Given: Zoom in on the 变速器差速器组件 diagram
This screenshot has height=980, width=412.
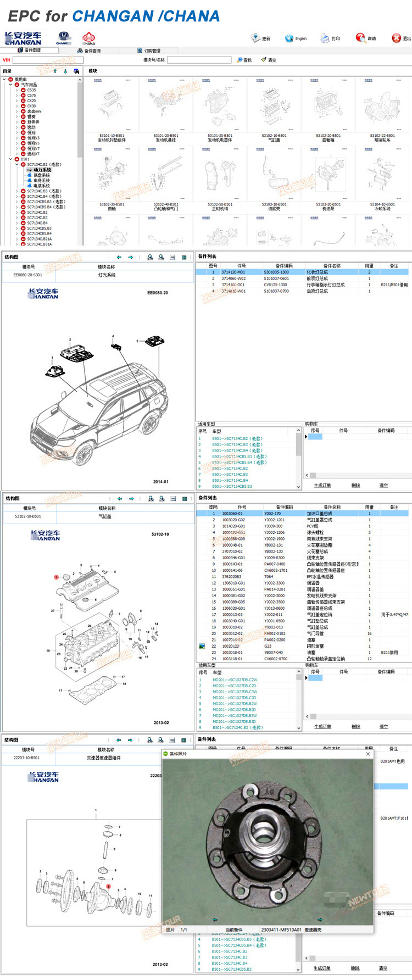Looking at the screenshot, I should pyautogui.click(x=149, y=740).
